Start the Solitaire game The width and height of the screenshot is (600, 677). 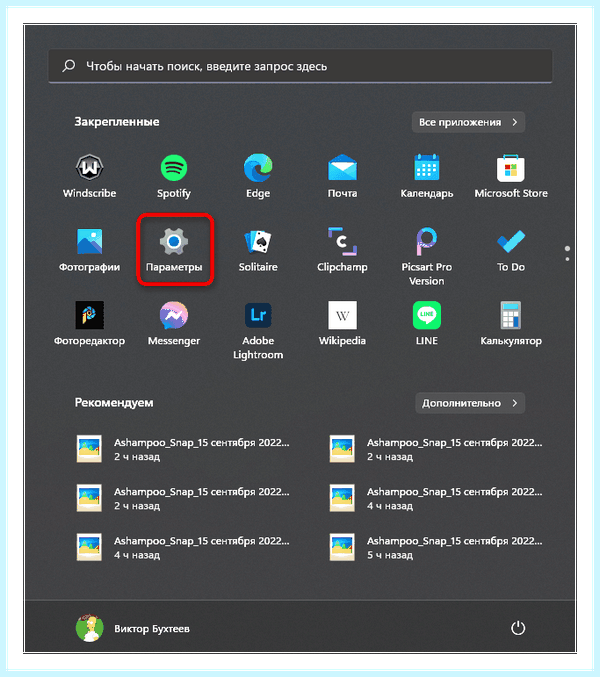pos(258,250)
